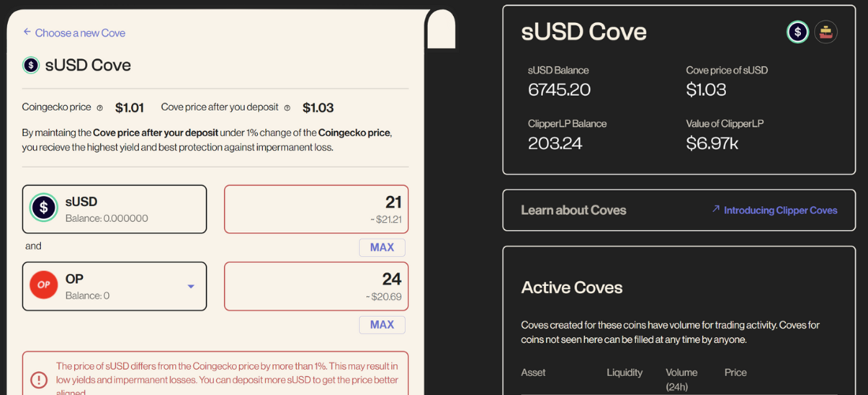Sort Active Coves by Liquidity column
The height and width of the screenshot is (395, 868).
coord(624,372)
